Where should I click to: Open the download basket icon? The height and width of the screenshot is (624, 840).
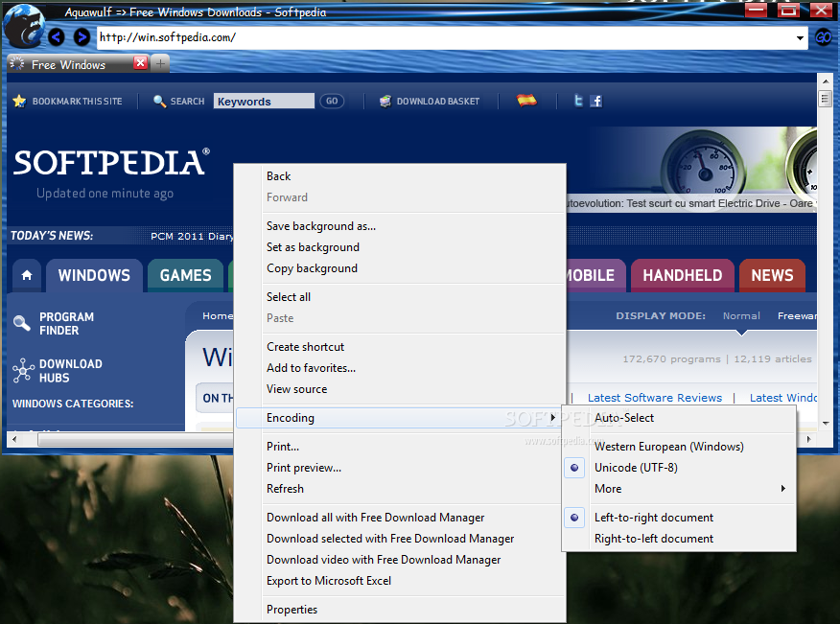[x=385, y=102]
